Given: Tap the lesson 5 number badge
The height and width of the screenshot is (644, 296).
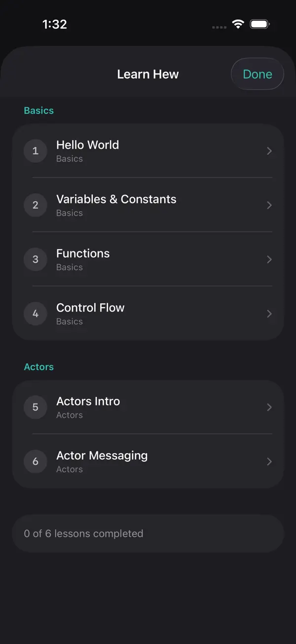Looking at the screenshot, I should pyautogui.click(x=36, y=407).
